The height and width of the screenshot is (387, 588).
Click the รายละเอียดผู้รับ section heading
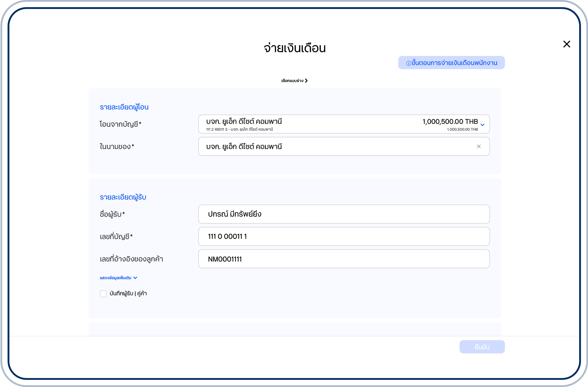[123, 197]
